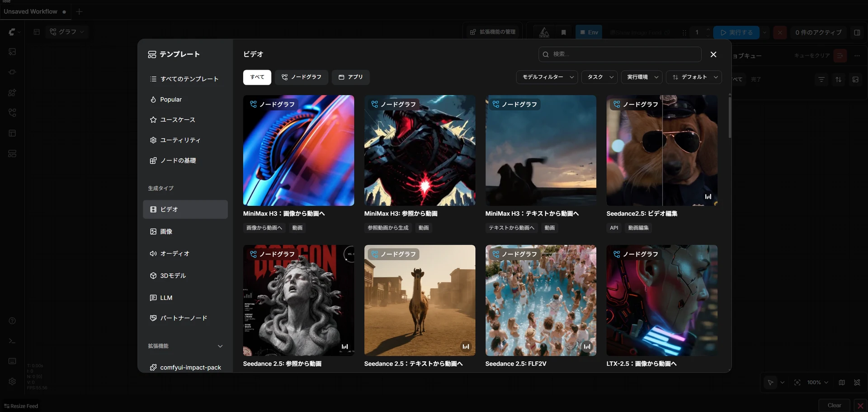Close the template dialog
Image resolution: width=868 pixels, height=412 pixels.
[713, 54]
